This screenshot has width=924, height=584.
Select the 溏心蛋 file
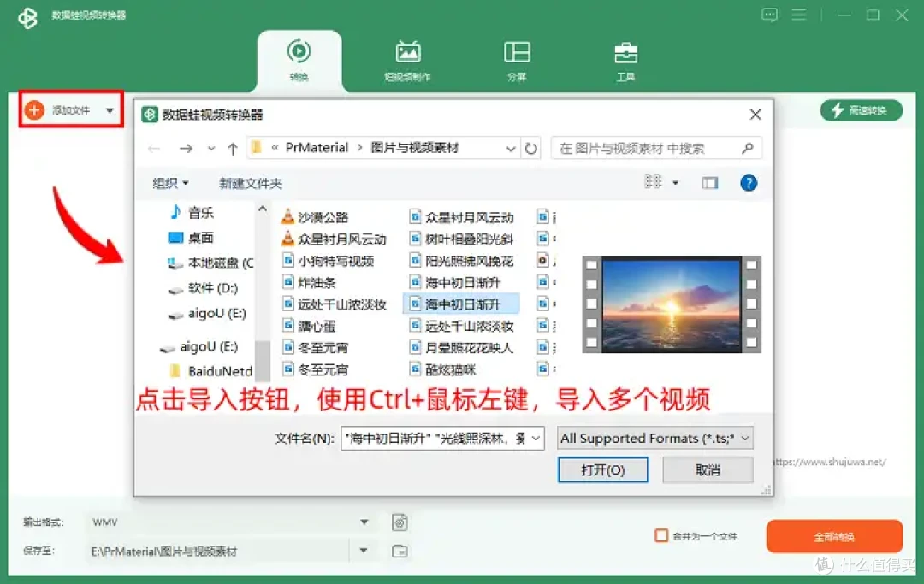309,326
